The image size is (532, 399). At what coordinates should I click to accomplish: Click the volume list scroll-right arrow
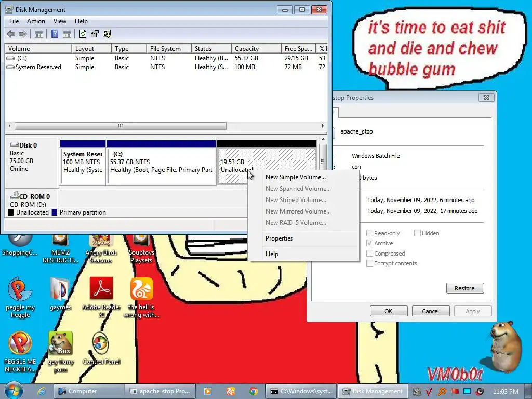(323, 126)
